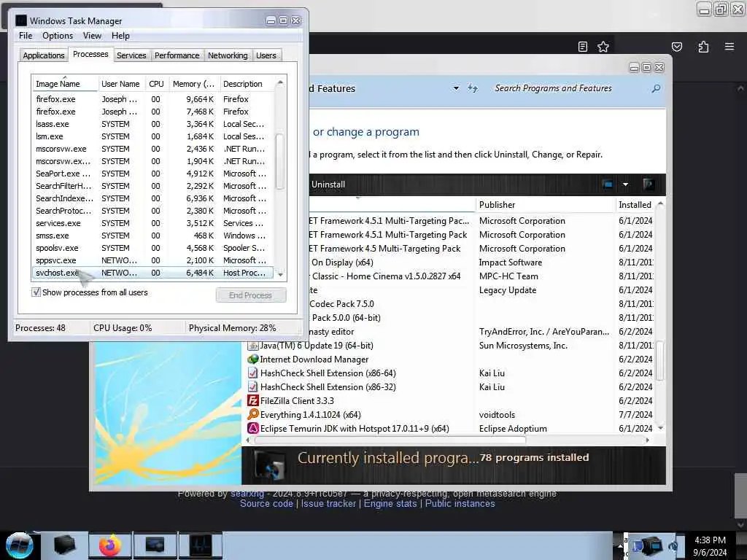Image resolution: width=747 pixels, height=560 pixels.
Task: Switch to the Networking tab
Action: 228,55
